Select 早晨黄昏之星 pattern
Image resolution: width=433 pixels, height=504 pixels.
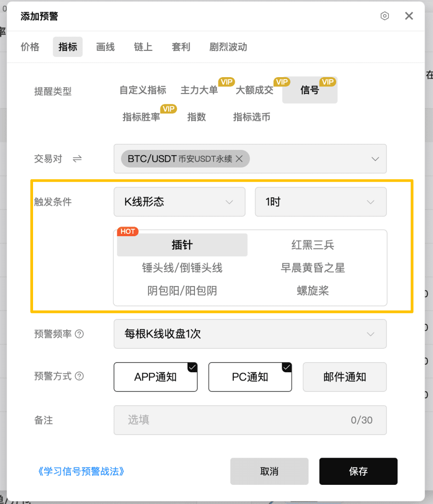[x=313, y=268]
